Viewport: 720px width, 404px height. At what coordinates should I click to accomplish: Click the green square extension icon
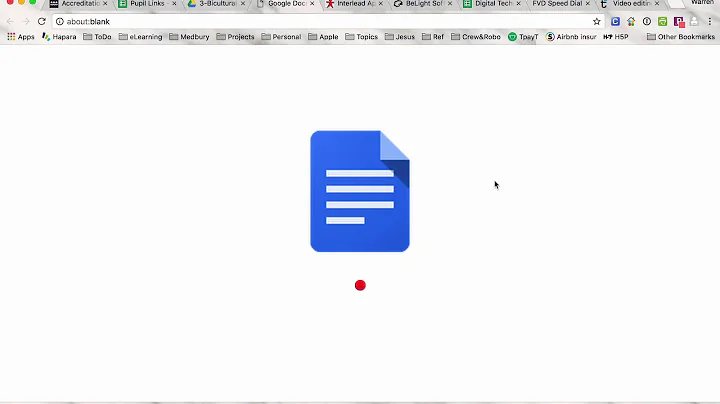pyautogui.click(x=662, y=22)
